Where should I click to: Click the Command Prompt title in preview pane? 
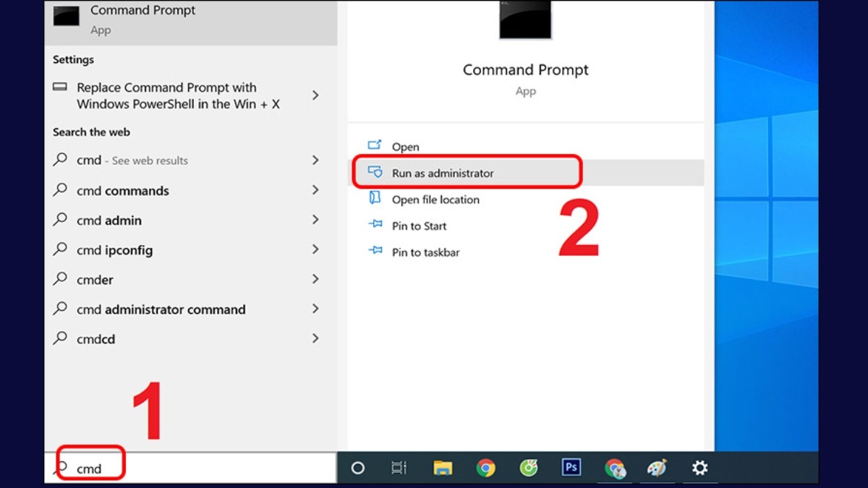[x=526, y=69]
